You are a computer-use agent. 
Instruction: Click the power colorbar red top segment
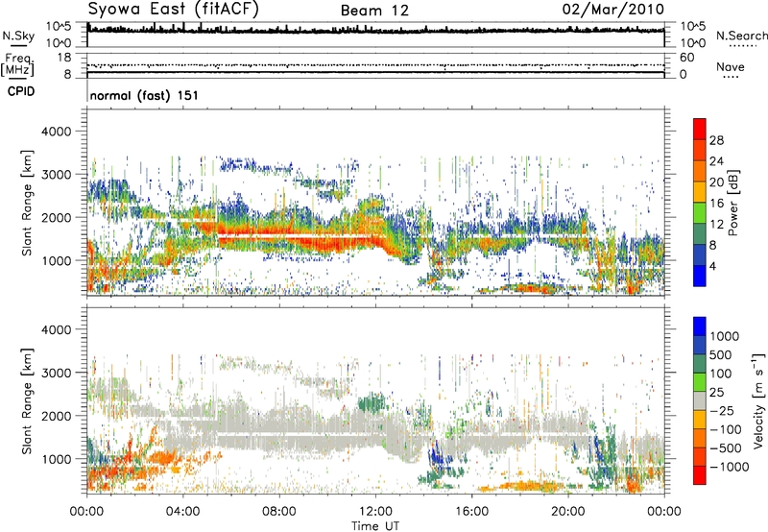pyautogui.click(x=700, y=129)
